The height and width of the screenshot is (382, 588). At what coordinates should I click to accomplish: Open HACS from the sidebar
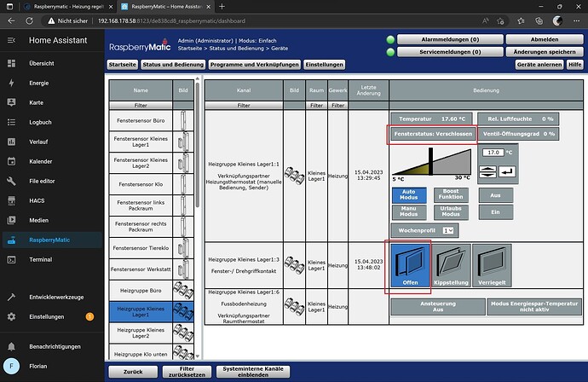[x=37, y=200]
